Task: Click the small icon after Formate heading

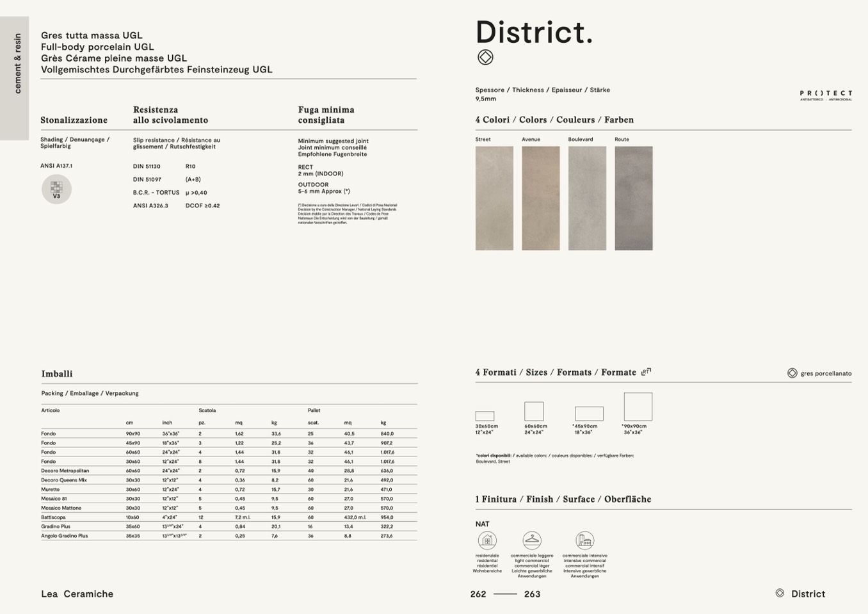Action: coord(646,371)
